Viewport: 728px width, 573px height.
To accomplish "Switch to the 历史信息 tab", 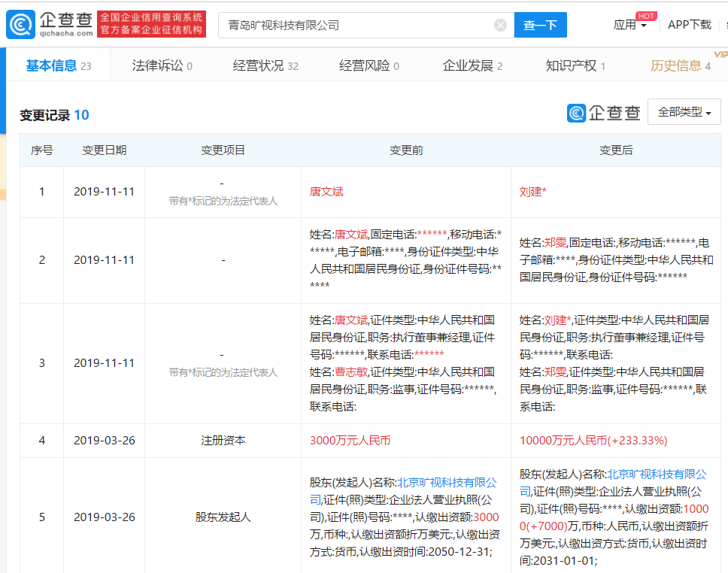I will [680, 66].
